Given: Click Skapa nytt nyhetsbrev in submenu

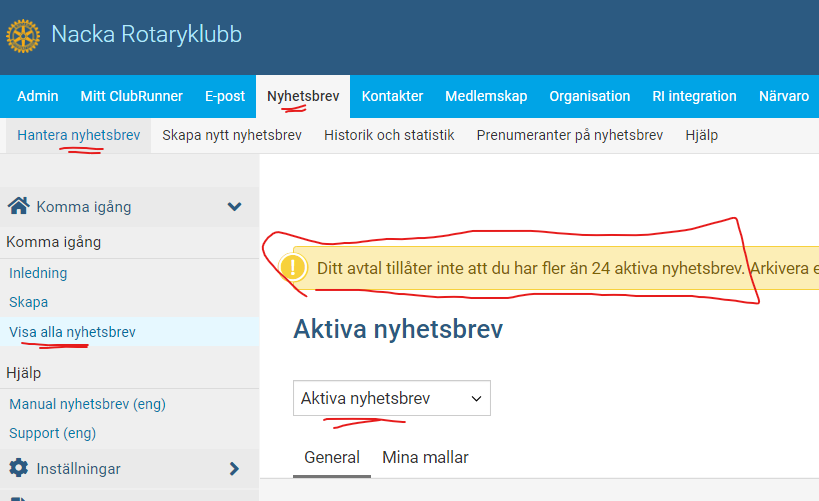Looking at the screenshot, I should (x=232, y=135).
